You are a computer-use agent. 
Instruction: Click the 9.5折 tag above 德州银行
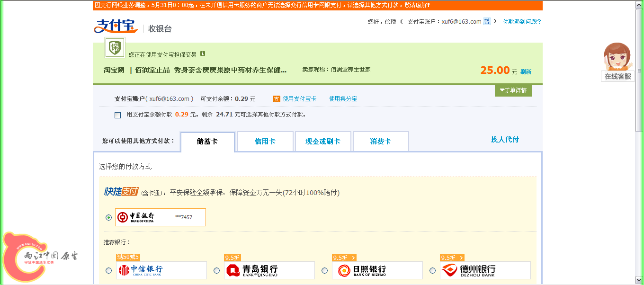(452, 258)
